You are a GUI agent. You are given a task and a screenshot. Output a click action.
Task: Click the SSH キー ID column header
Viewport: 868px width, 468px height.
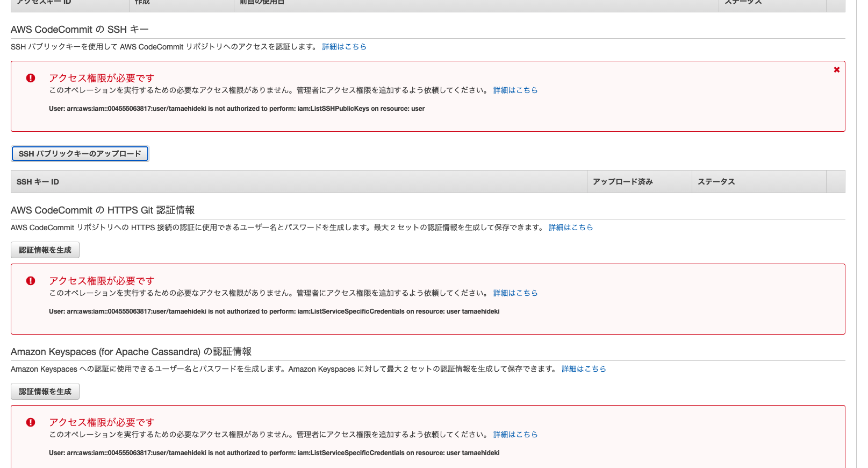pos(299,182)
